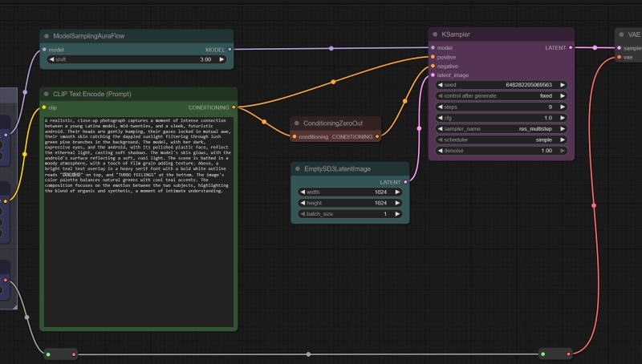Decrease the cfg value with left arrow
642x364 pixels.
[441, 117]
